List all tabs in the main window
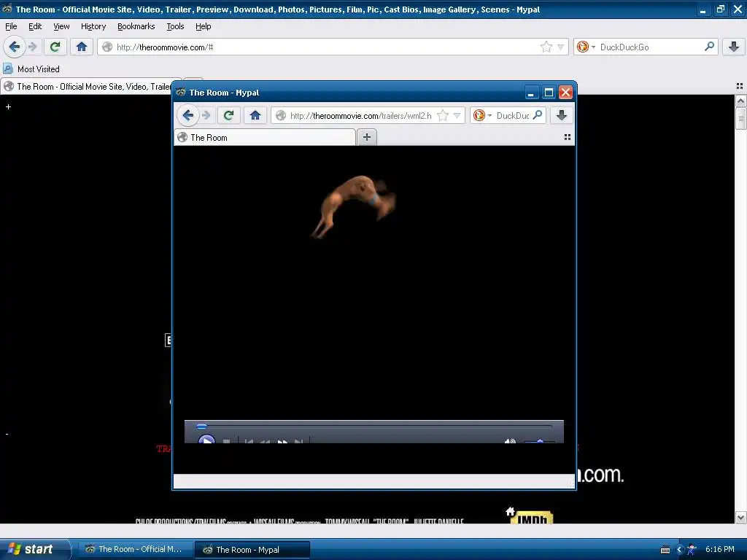The image size is (747, 560). point(740,86)
